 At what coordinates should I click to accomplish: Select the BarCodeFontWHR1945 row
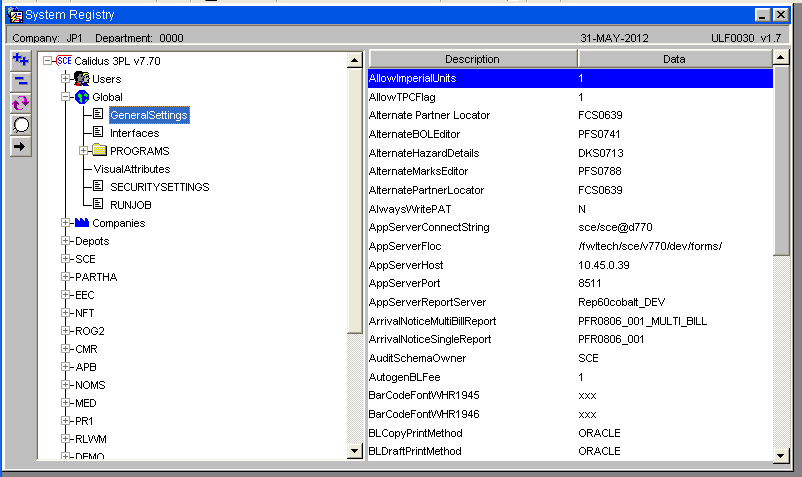570,395
